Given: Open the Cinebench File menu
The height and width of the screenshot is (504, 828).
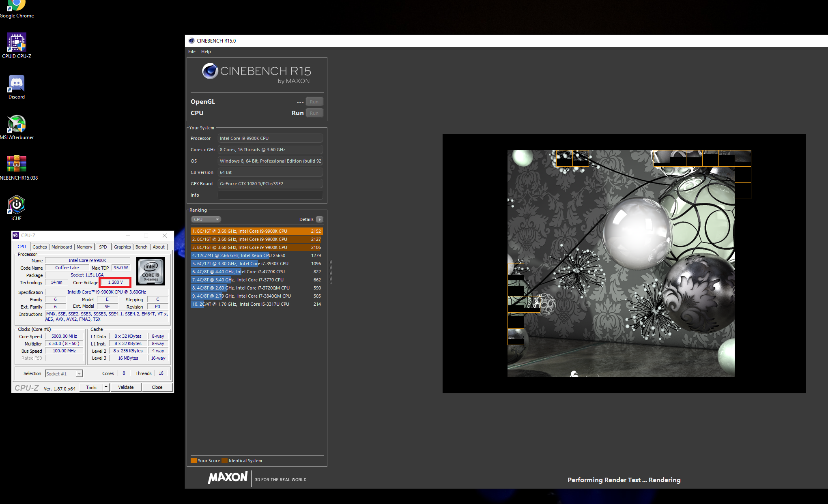Looking at the screenshot, I should coord(192,51).
